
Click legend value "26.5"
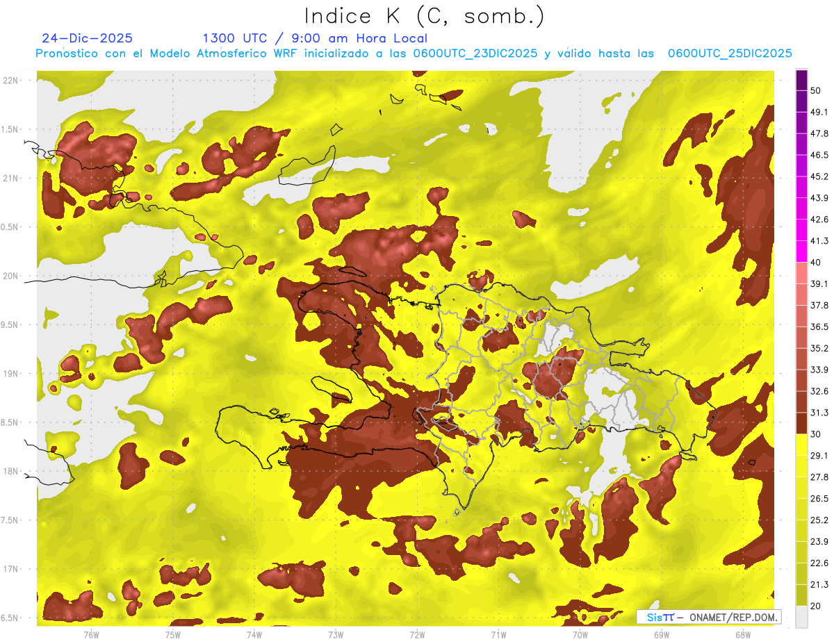[819, 498]
